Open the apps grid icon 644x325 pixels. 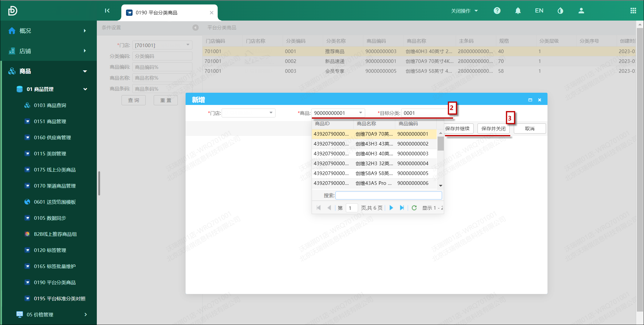point(633,11)
